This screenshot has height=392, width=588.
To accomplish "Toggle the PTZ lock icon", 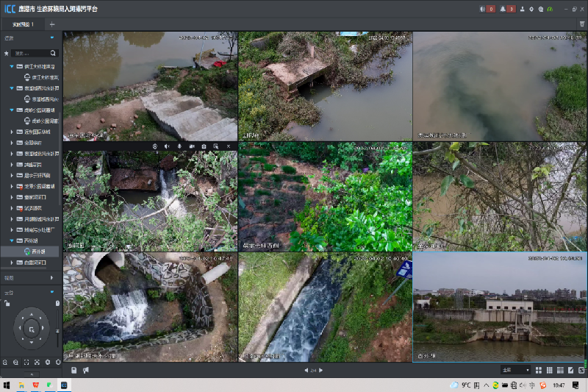I will 7,302.
